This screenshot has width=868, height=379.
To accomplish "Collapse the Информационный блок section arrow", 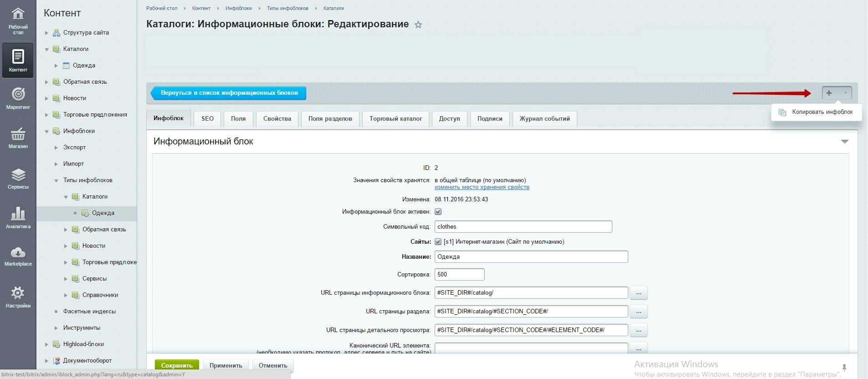I will (844, 142).
